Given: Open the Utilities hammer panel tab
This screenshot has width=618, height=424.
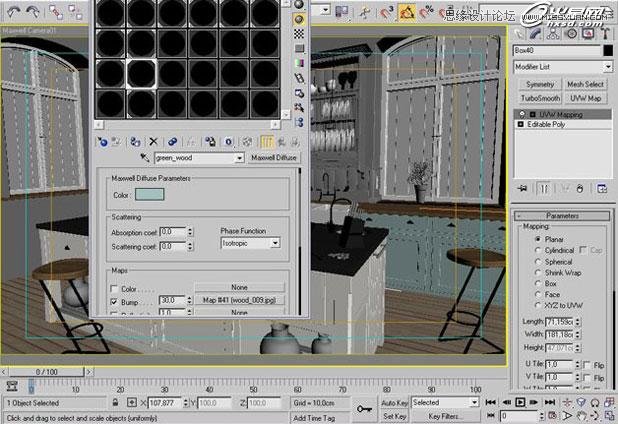Looking at the screenshot, I should [603, 33].
